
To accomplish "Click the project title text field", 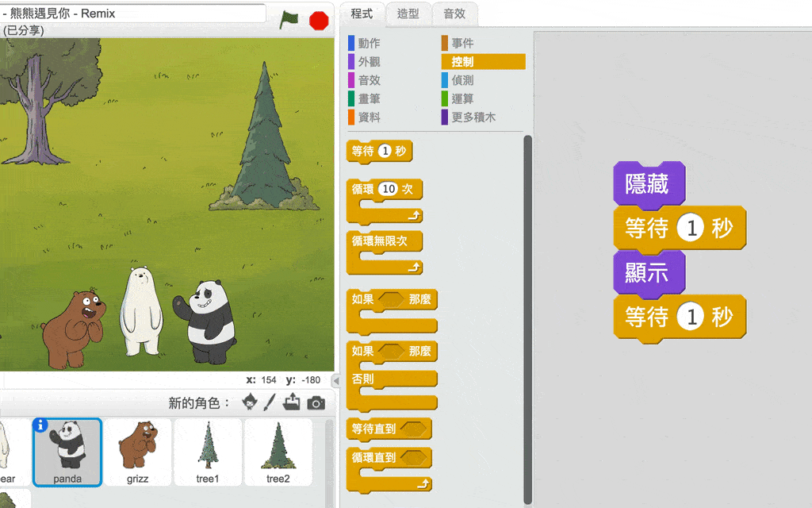I will tap(133, 13).
